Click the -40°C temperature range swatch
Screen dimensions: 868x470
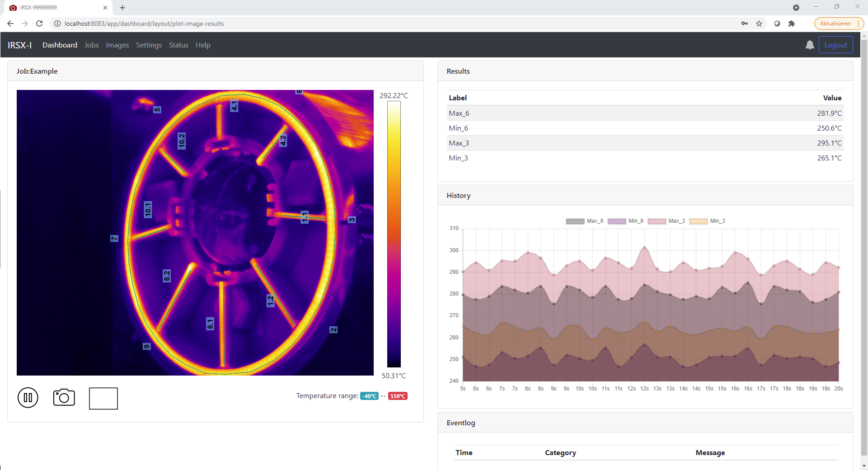tap(369, 396)
